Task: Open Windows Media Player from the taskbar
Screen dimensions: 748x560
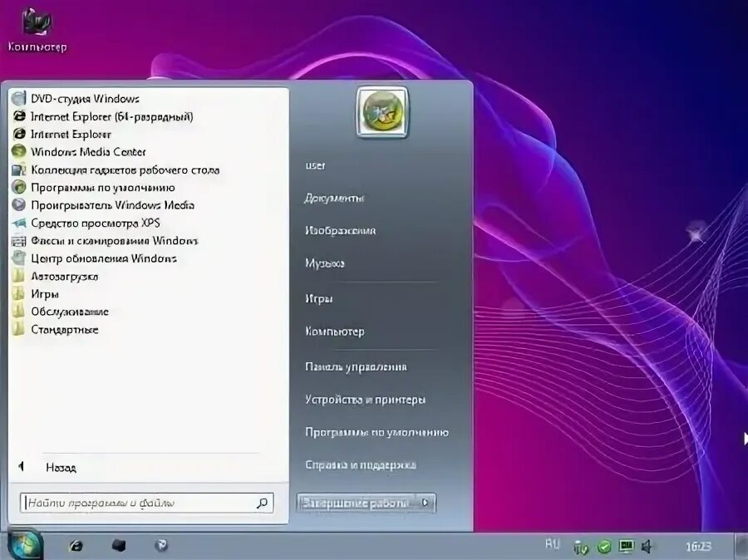Action: (161, 545)
